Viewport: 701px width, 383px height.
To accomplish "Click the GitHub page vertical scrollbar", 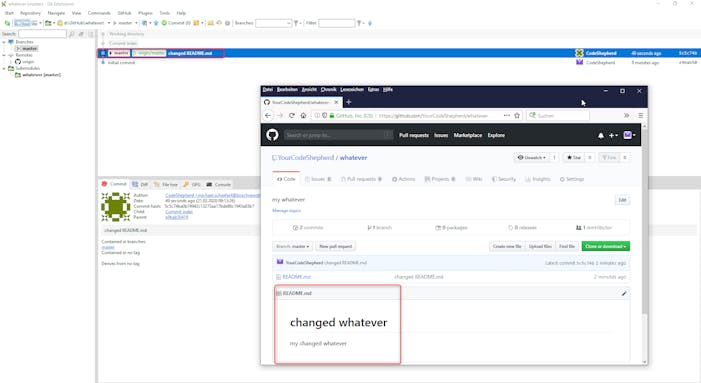I will pos(644,244).
